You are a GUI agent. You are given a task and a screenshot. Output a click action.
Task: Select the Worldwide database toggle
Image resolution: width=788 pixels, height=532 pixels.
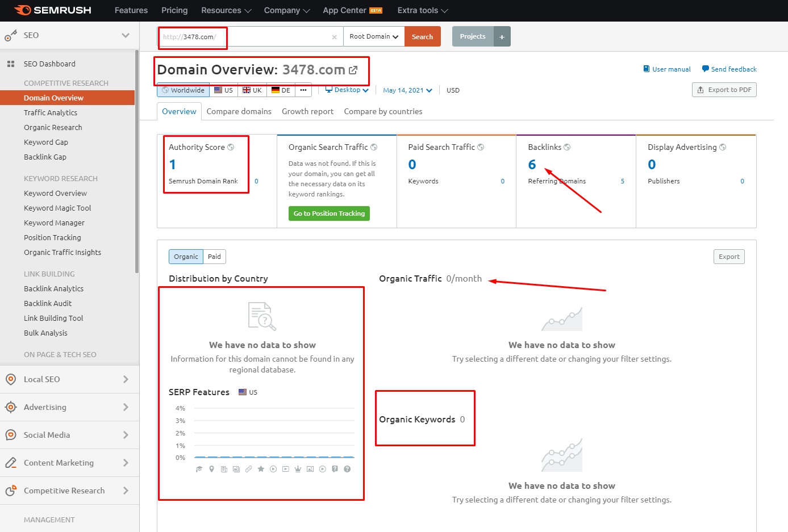click(184, 90)
